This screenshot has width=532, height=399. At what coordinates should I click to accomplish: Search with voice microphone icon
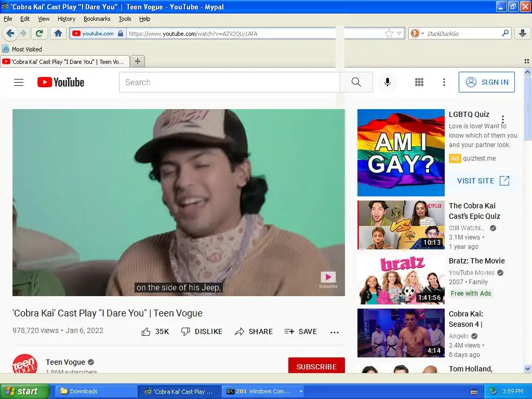(388, 82)
